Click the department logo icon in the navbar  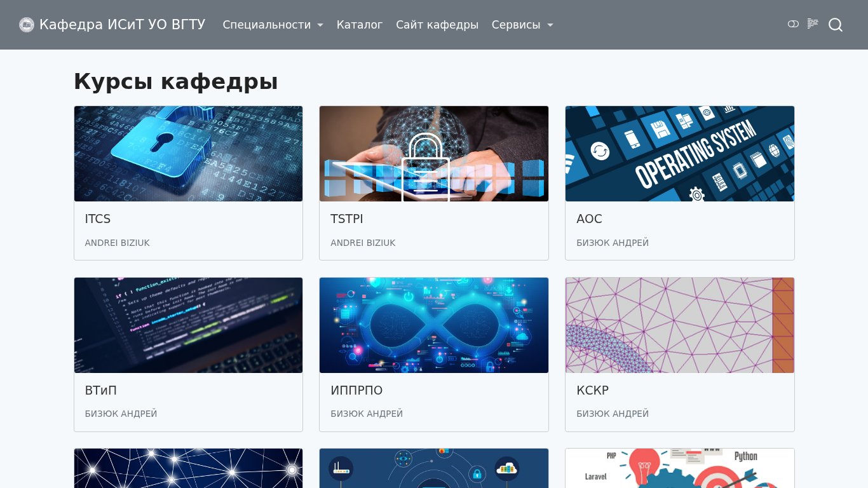pyautogui.click(x=27, y=25)
